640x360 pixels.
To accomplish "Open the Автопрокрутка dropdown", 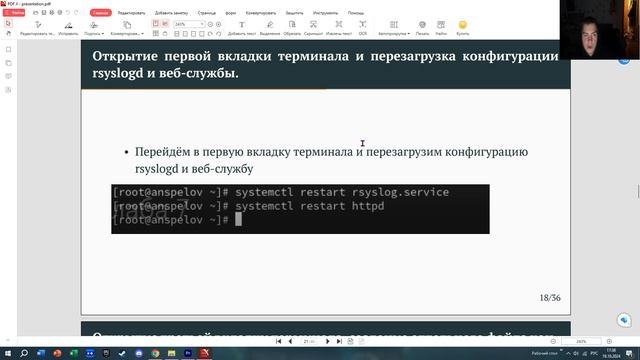I will coord(394,28).
